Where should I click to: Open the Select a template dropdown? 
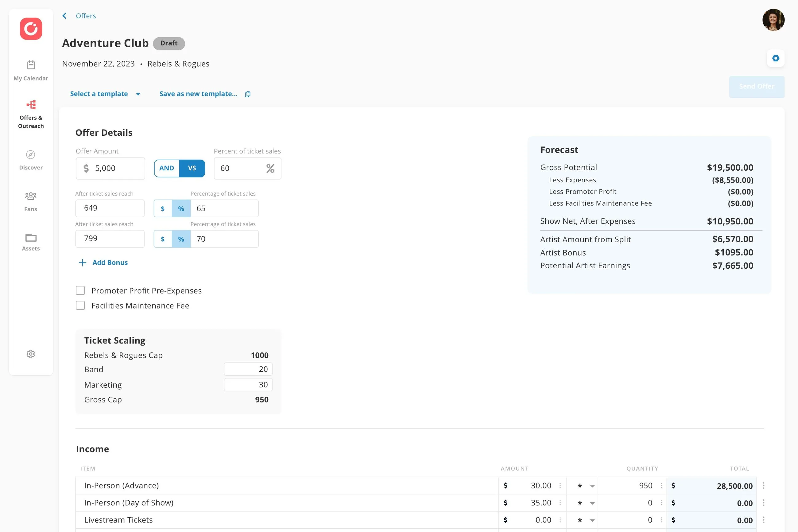coord(105,94)
